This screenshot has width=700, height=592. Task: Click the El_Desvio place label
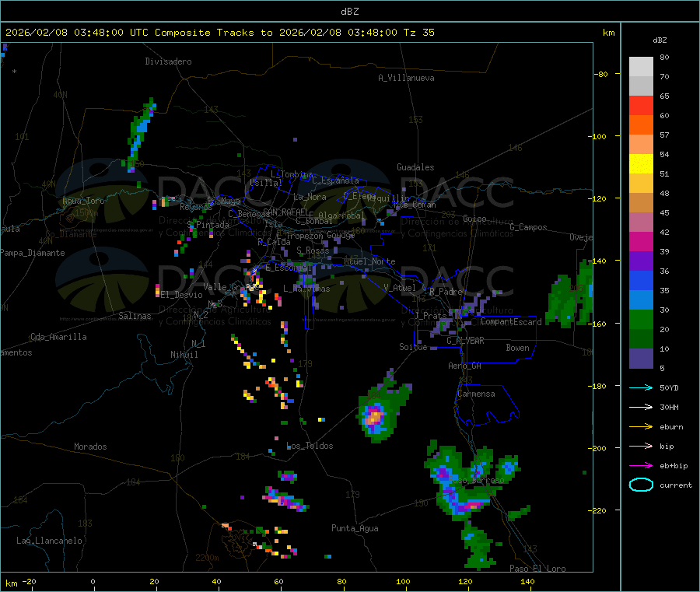click(181, 295)
